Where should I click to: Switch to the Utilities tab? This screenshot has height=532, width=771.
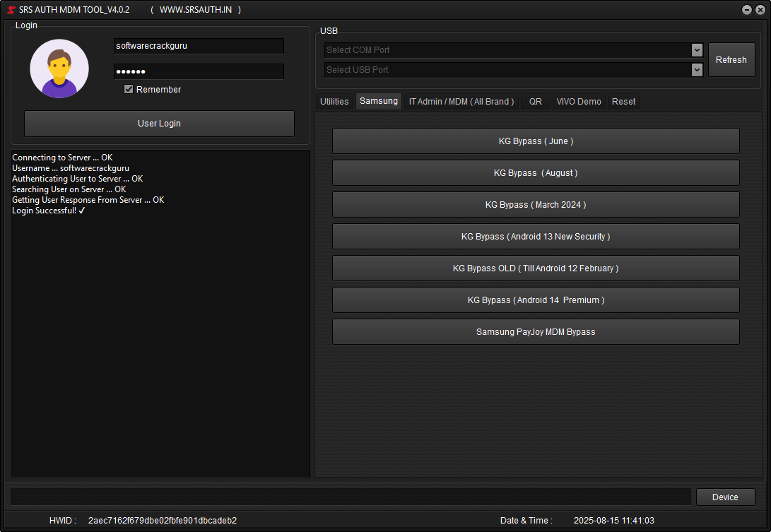click(x=334, y=101)
